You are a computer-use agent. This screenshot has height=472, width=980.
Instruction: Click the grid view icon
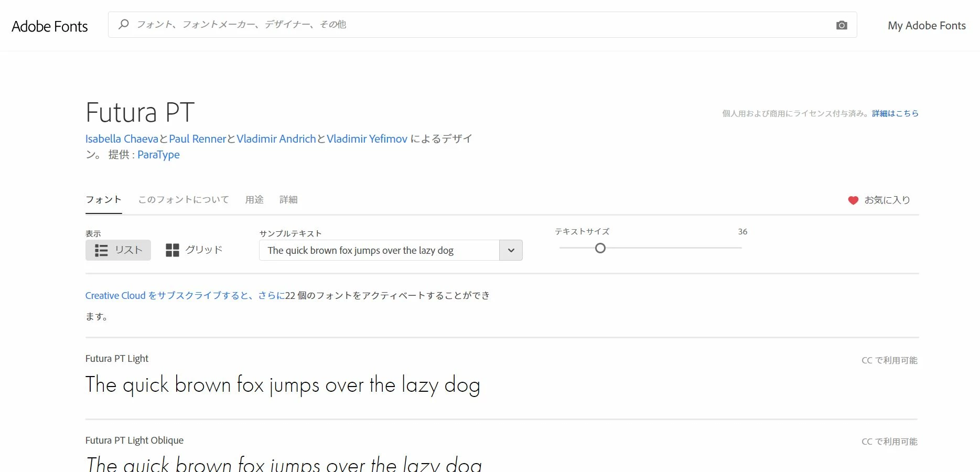173,250
